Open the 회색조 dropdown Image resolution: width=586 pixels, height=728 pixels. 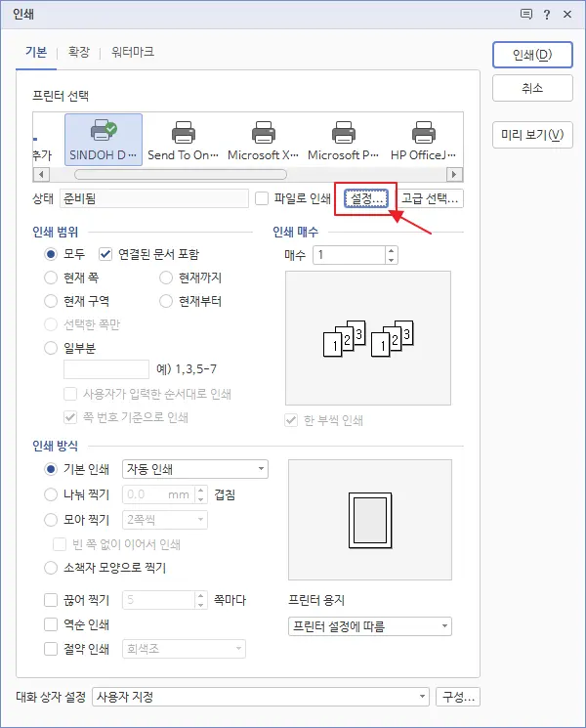point(184,649)
